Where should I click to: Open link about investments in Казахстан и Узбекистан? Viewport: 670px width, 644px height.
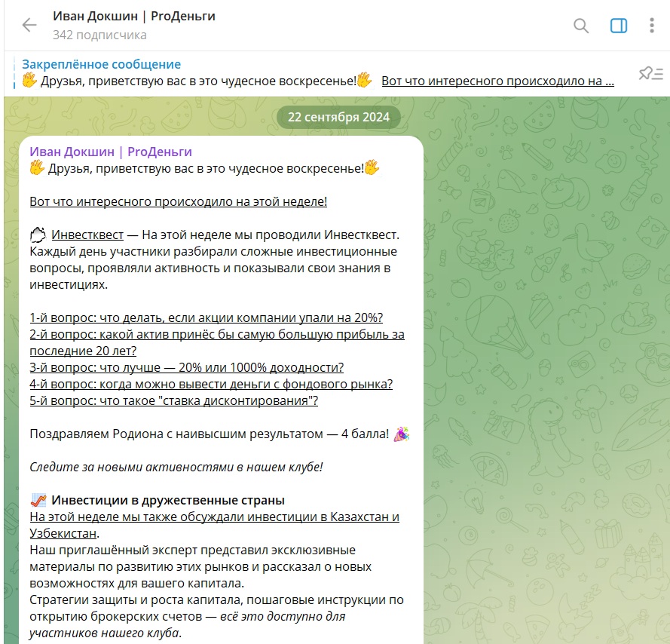coord(214,525)
